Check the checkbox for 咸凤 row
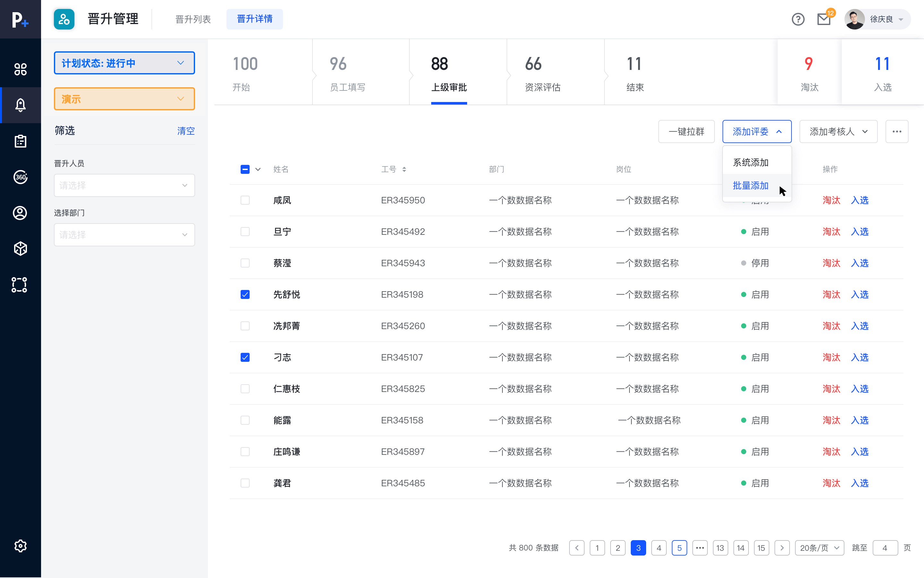 click(x=245, y=200)
